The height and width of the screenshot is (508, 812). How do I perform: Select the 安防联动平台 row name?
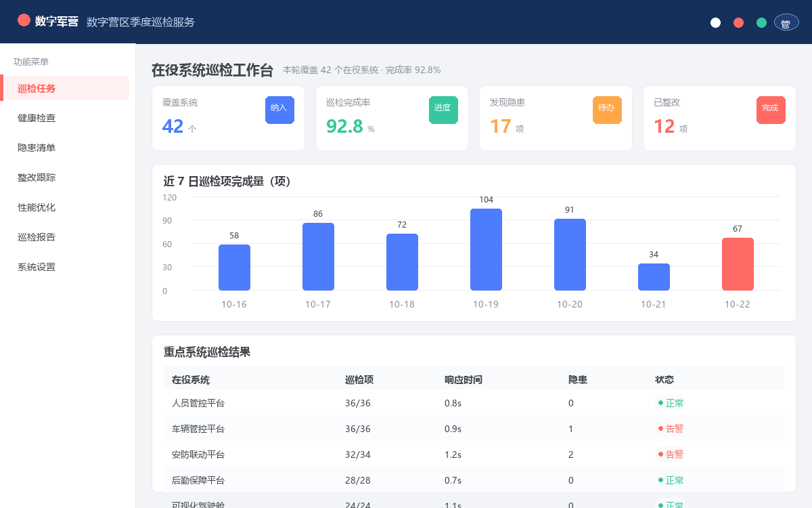point(198,454)
